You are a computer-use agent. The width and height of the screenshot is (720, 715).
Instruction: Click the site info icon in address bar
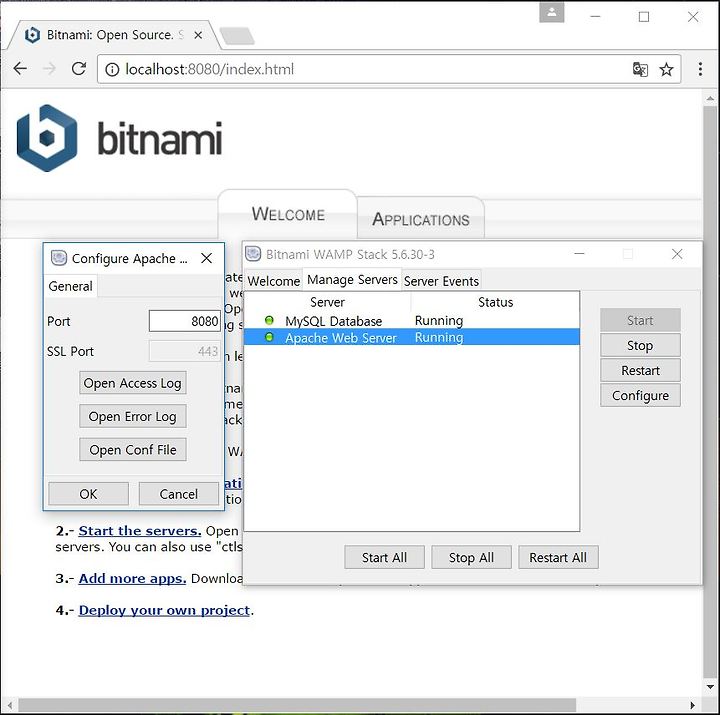(112, 69)
